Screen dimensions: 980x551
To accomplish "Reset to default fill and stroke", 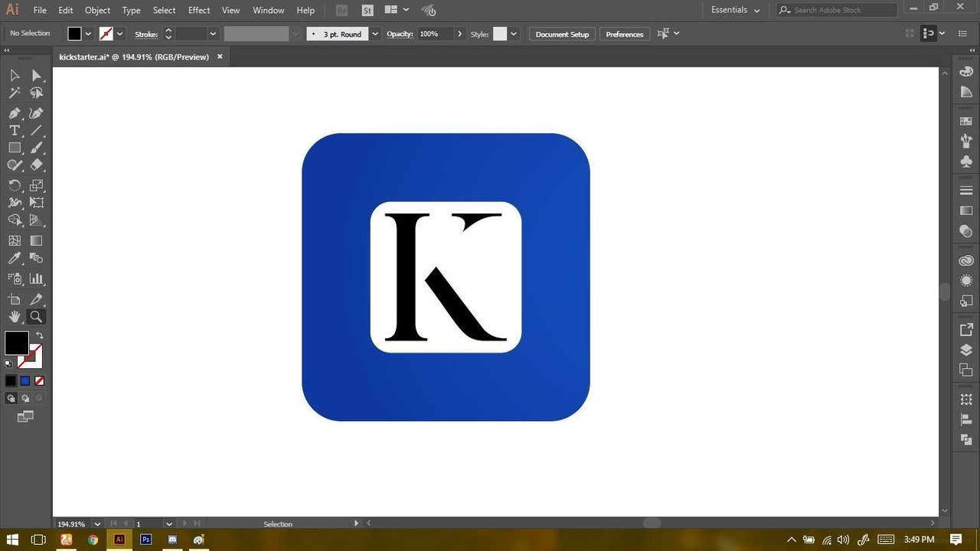I will (x=8, y=364).
